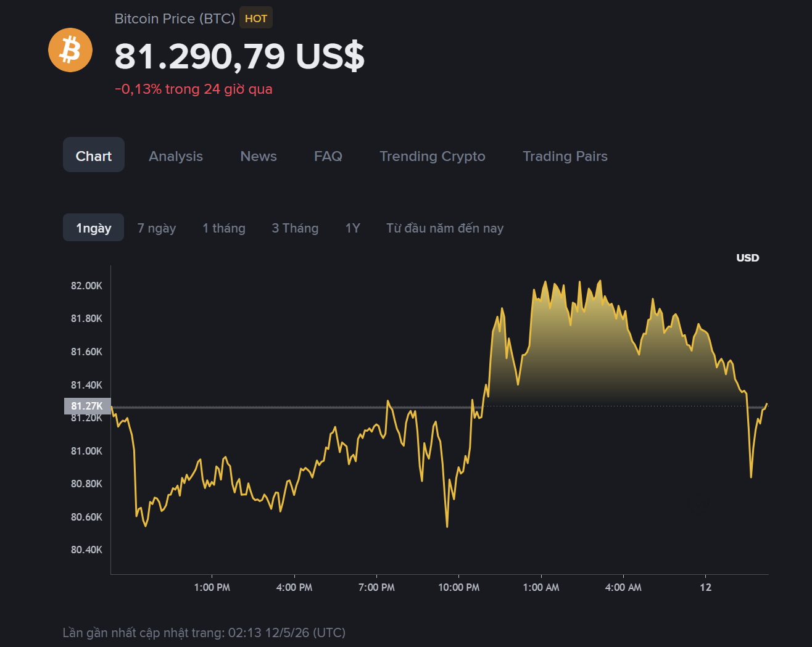Click the 1:00 AM time axis label

pyautogui.click(x=541, y=587)
